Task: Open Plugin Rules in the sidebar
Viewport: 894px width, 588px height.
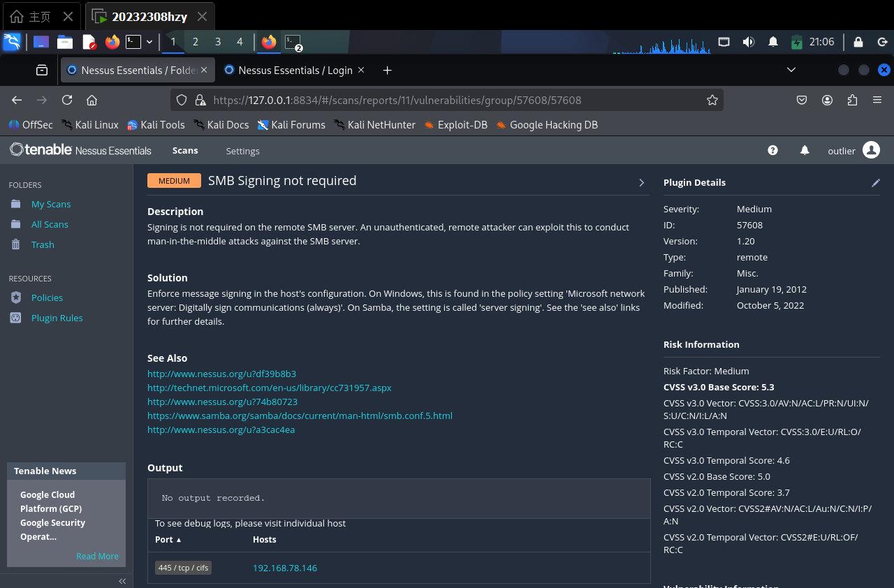Action: (x=57, y=318)
